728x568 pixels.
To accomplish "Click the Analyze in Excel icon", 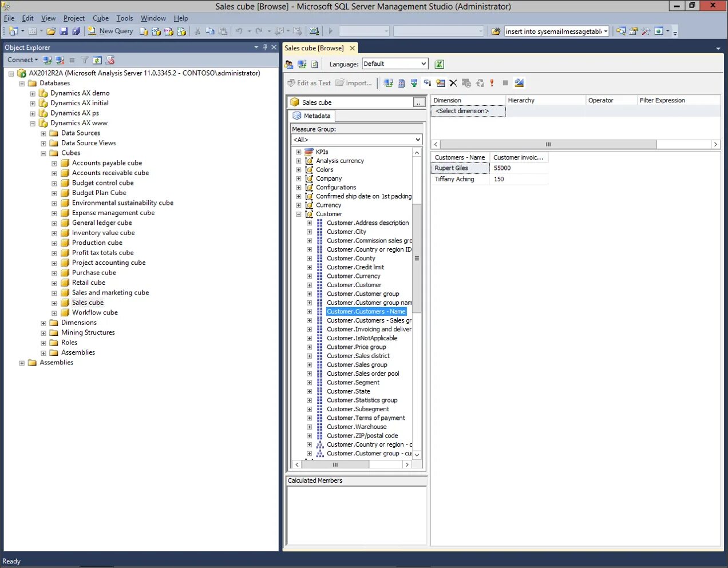I will click(x=439, y=64).
